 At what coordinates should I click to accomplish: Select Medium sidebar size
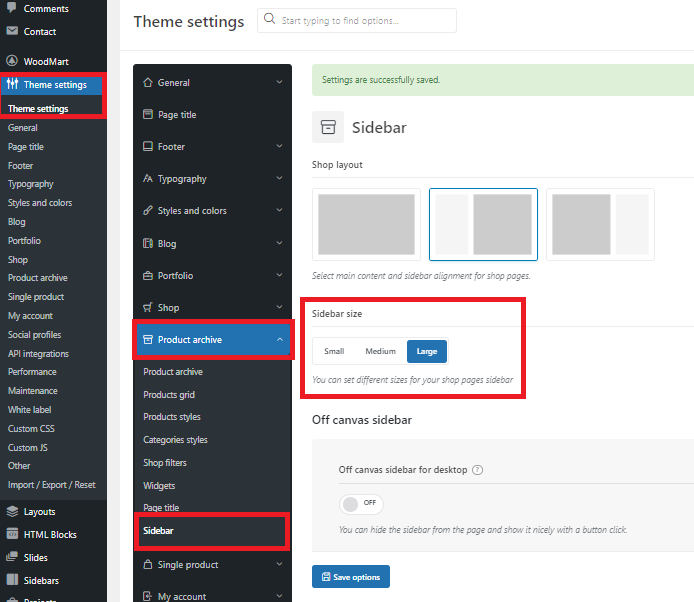click(x=381, y=351)
